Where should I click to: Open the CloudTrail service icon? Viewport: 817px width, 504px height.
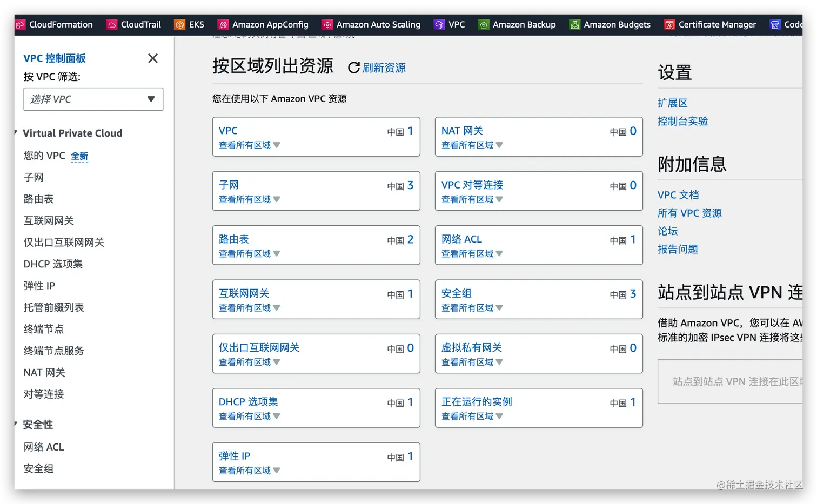tap(112, 24)
